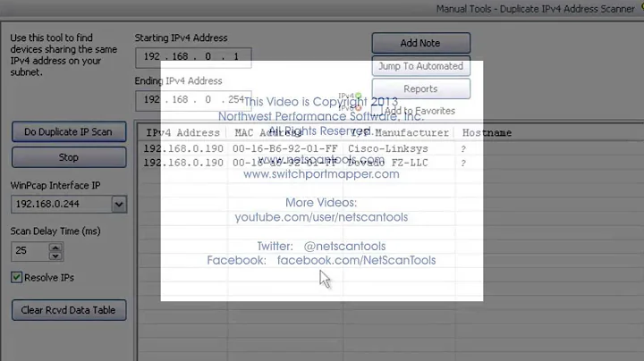Click MAC address 00-16-B6-92-01-FF

click(284, 148)
